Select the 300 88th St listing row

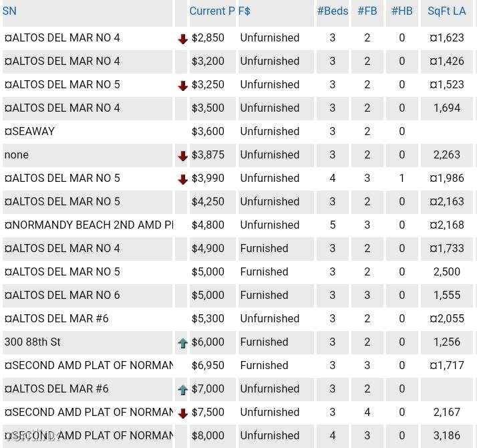[238, 342]
